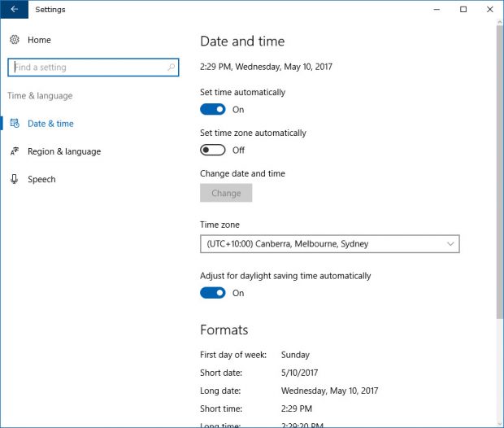Click the Formats heading
The width and height of the screenshot is (504, 428).
click(x=224, y=330)
